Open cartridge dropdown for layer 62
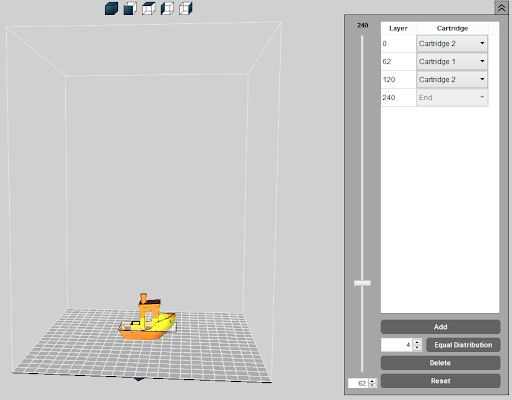 coord(452,61)
